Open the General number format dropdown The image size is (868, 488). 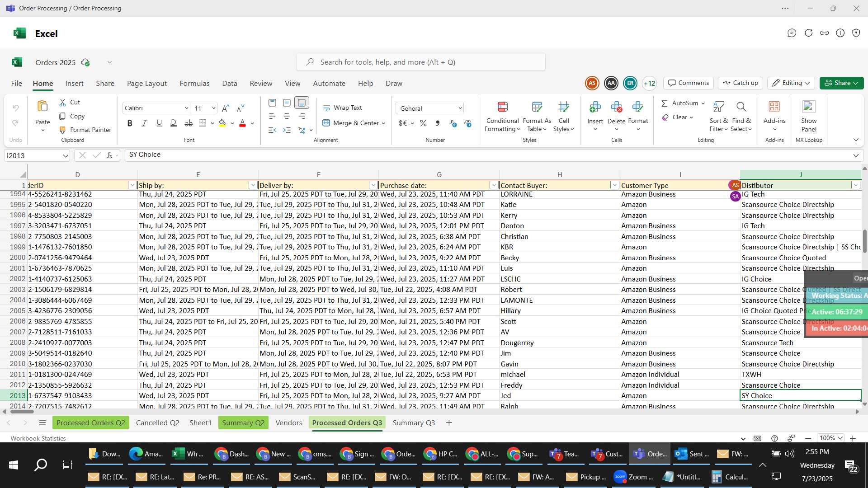(x=460, y=108)
